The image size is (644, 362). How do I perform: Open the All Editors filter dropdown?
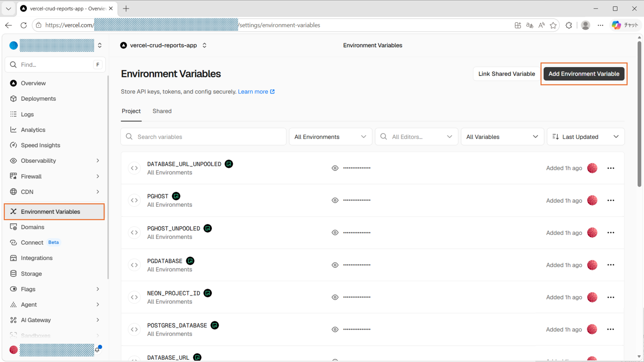click(x=416, y=137)
